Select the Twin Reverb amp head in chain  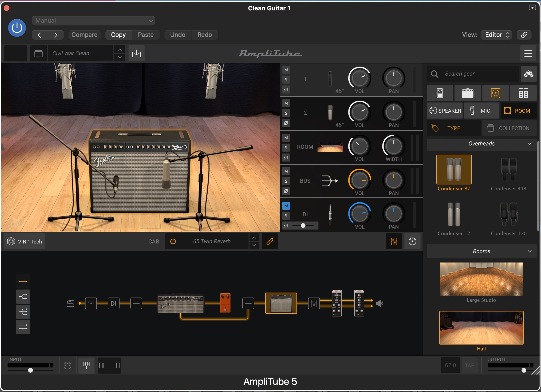[181, 303]
